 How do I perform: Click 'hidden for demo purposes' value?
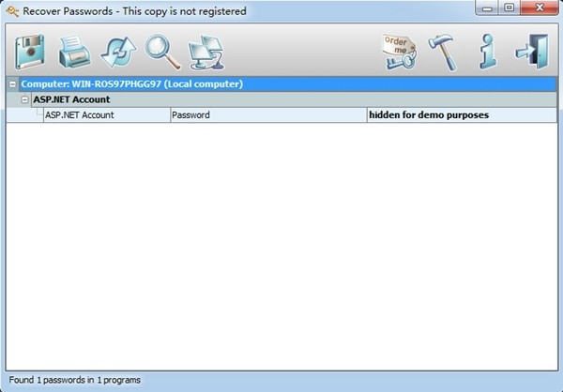tap(429, 115)
